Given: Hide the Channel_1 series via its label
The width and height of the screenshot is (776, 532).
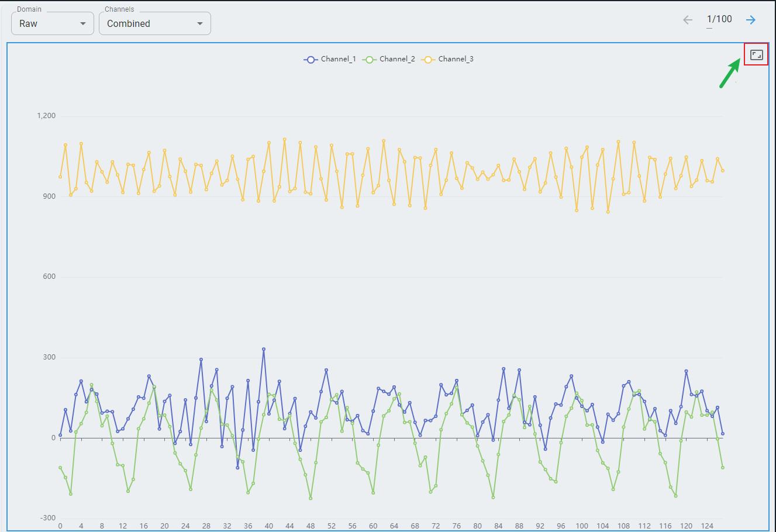Looking at the screenshot, I should [338, 59].
